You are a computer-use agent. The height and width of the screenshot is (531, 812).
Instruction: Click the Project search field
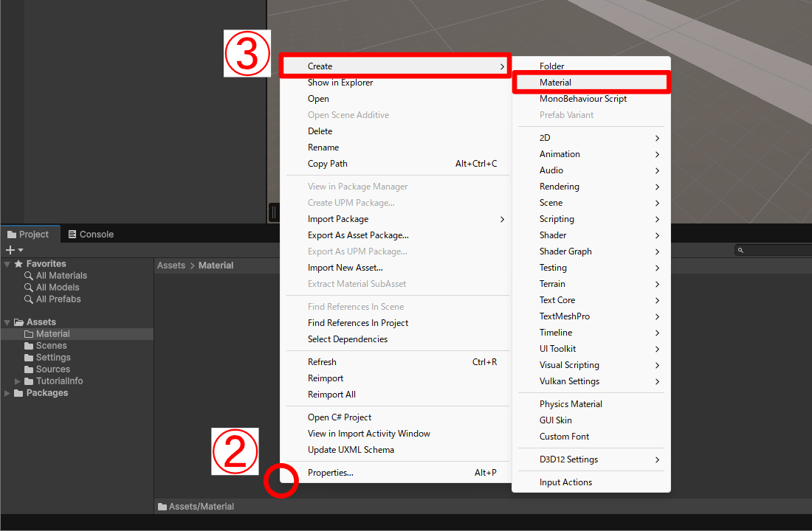click(771, 251)
